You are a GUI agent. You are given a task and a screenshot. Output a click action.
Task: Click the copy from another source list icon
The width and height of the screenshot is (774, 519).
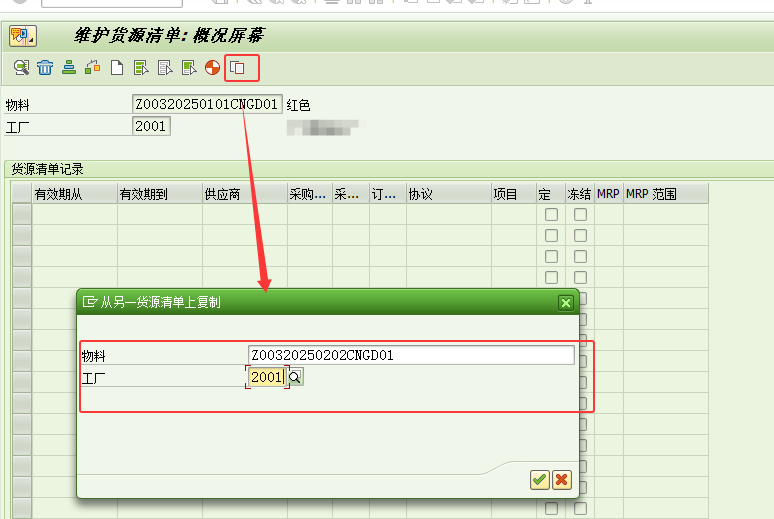coord(238,68)
